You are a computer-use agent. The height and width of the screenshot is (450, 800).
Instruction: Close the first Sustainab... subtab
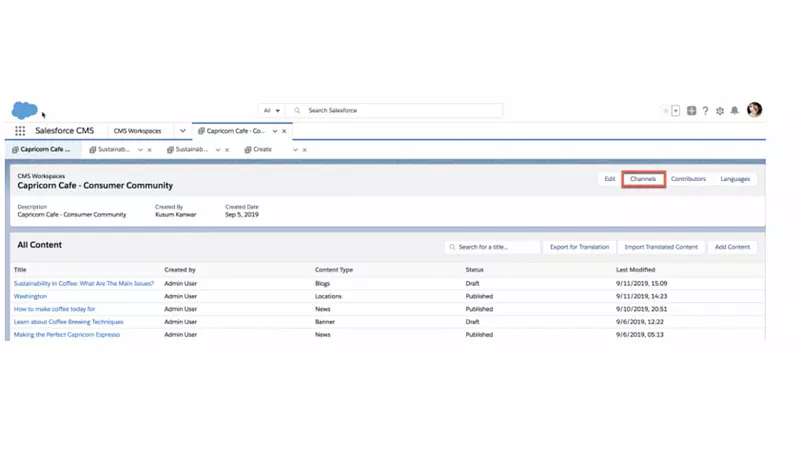149,150
